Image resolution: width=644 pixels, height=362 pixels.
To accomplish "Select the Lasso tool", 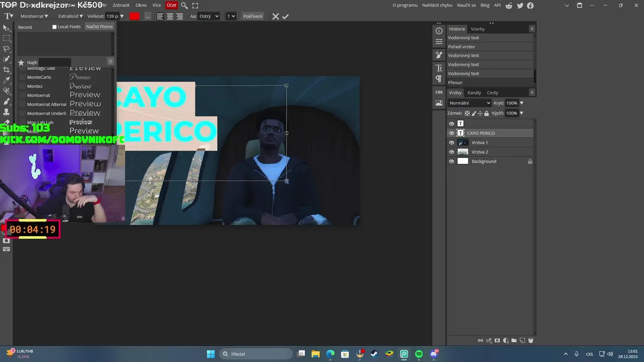I will tap(7, 49).
